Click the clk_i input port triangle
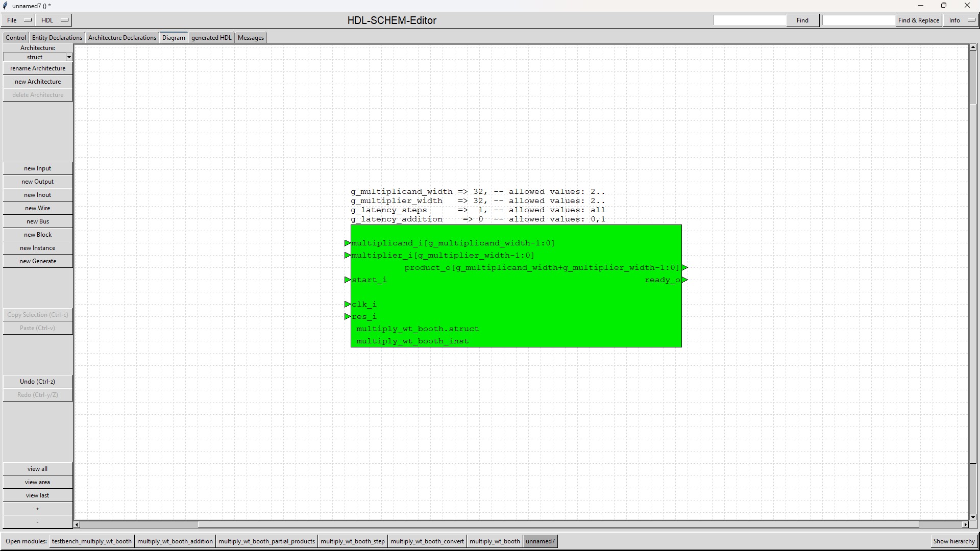The image size is (980, 551). tap(348, 305)
